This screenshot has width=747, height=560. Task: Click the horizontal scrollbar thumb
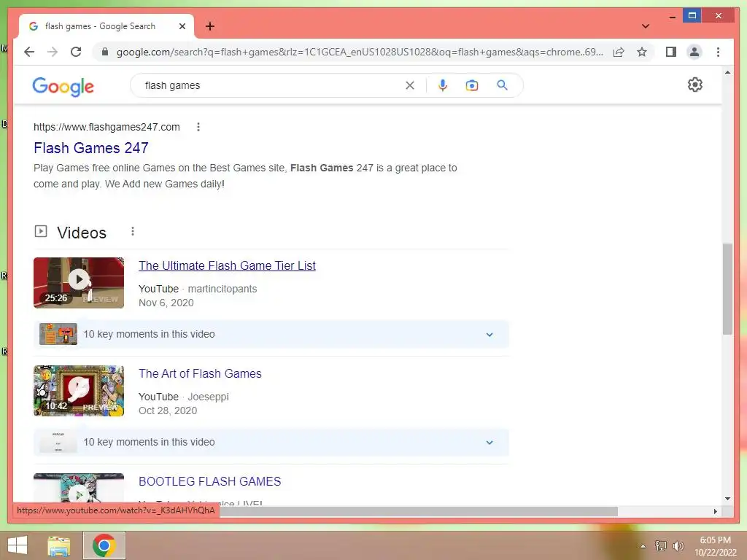418,511
